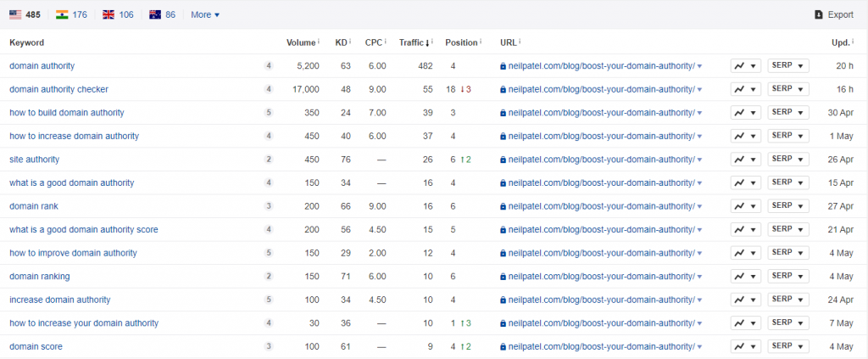Open SERP dropdown for 'domain ranking' row
The width and height of the screenshot is (868, 359).
pyautogui.click(x=788, y=276)
